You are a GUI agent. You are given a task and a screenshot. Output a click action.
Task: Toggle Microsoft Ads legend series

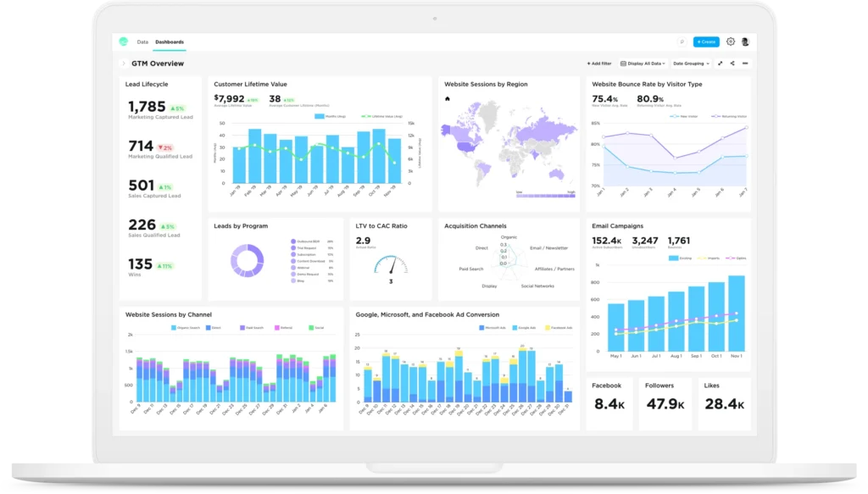point(492,328)
